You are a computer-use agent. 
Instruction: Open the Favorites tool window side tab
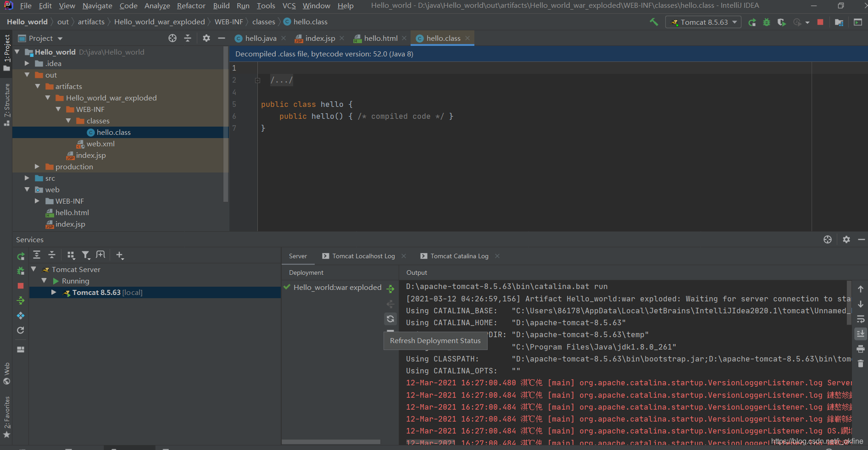[6, 417]
